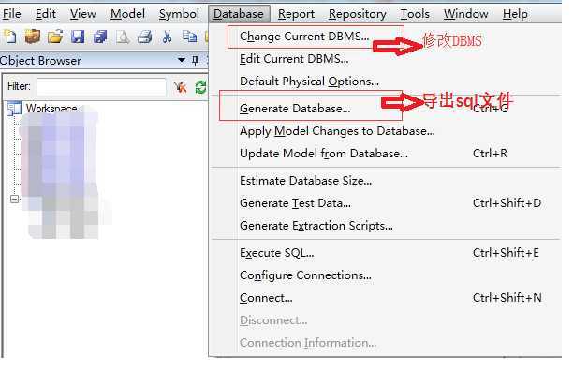Viewport: 588px width, 386px height.
Task: Collapse the tree node below Workspace
Action: 14,199
